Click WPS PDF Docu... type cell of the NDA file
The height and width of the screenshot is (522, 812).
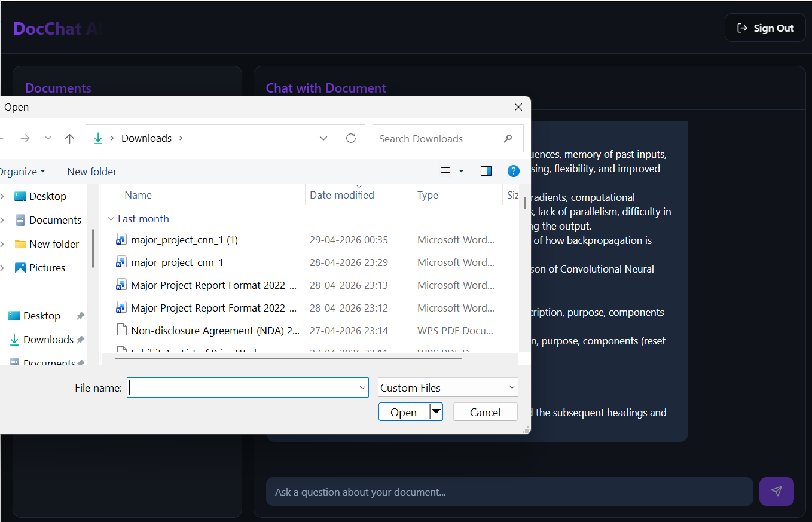pyautogui.click(x=455, y=331)
